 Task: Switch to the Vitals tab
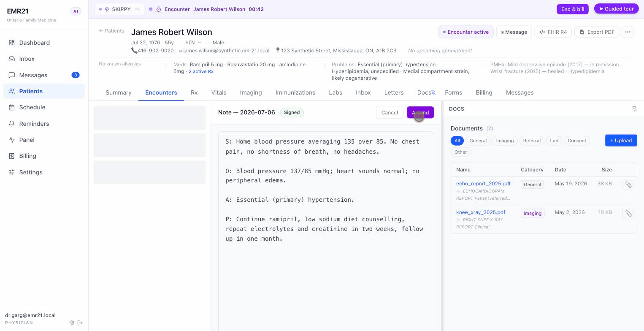(x=219, y=92)
